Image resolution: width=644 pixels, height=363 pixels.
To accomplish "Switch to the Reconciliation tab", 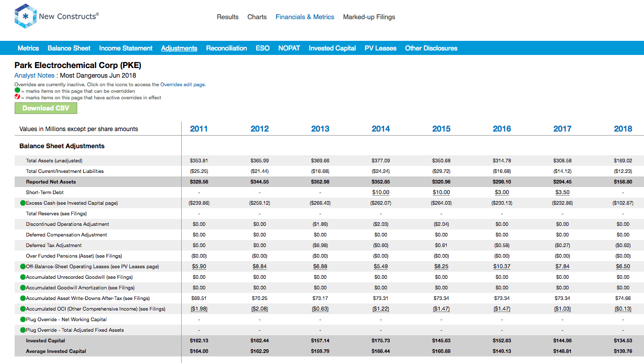I will tap(227, 48).
